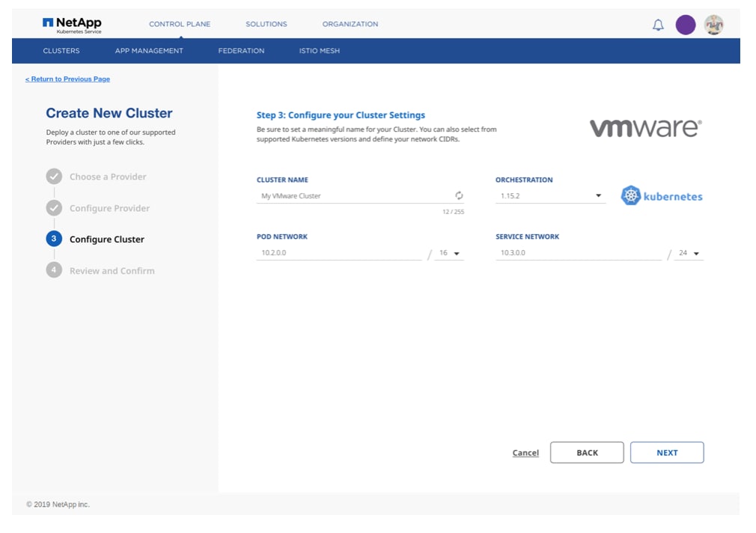Click the VMware logo

[x=645, y=128]
